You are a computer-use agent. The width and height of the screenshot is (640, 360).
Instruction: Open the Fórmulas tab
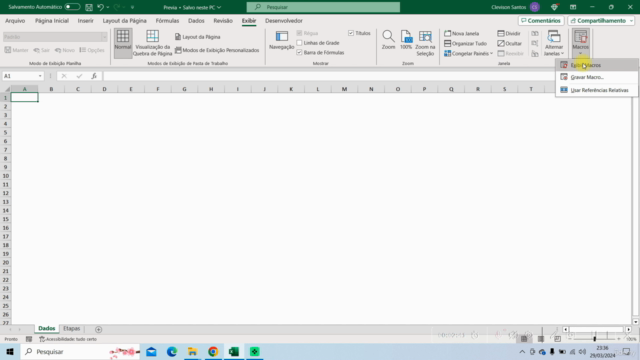tap(167, 20)
